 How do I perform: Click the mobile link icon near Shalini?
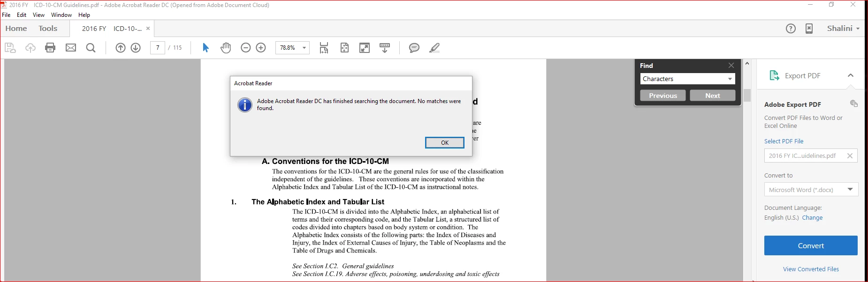point(809,29)
